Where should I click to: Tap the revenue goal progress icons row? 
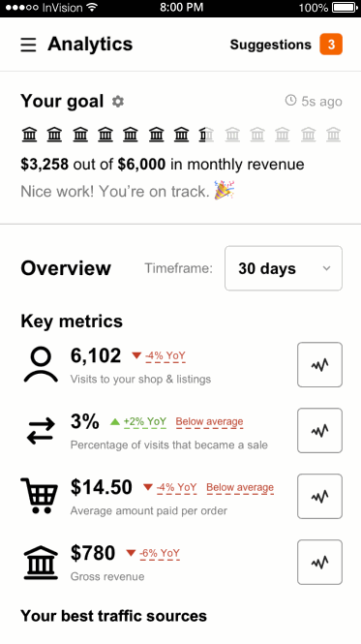(181, 135)
